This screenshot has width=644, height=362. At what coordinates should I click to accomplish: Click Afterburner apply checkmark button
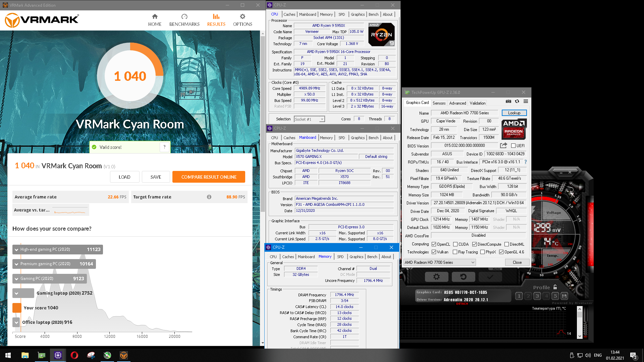tap(490, 277)
